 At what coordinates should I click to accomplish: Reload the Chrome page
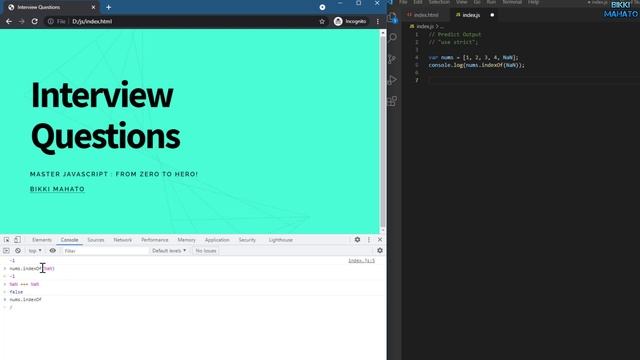35,21
